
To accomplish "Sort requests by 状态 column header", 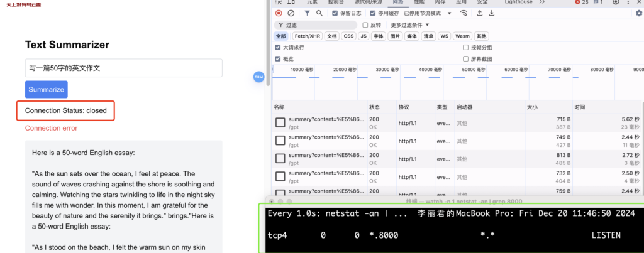I will 382,107.
